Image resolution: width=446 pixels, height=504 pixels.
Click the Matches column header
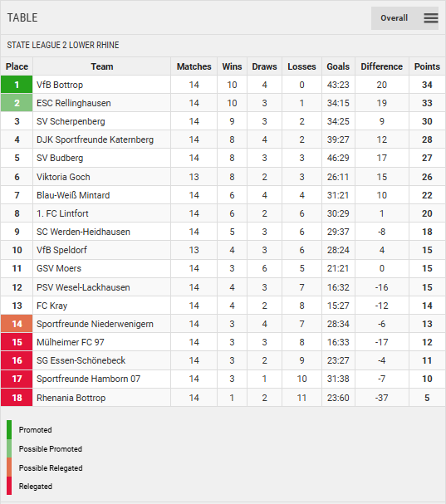tap(194, 66)
